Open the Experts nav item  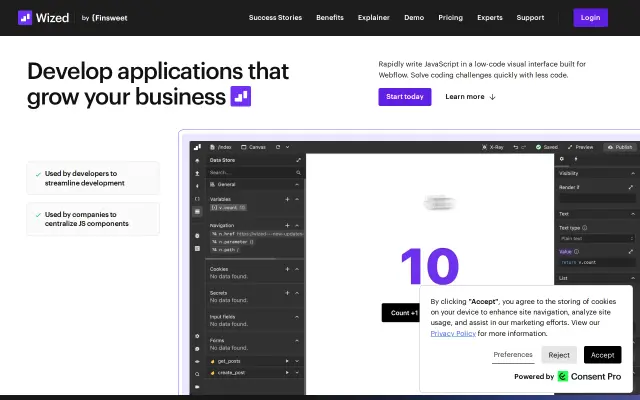click(x=490, y=18)
